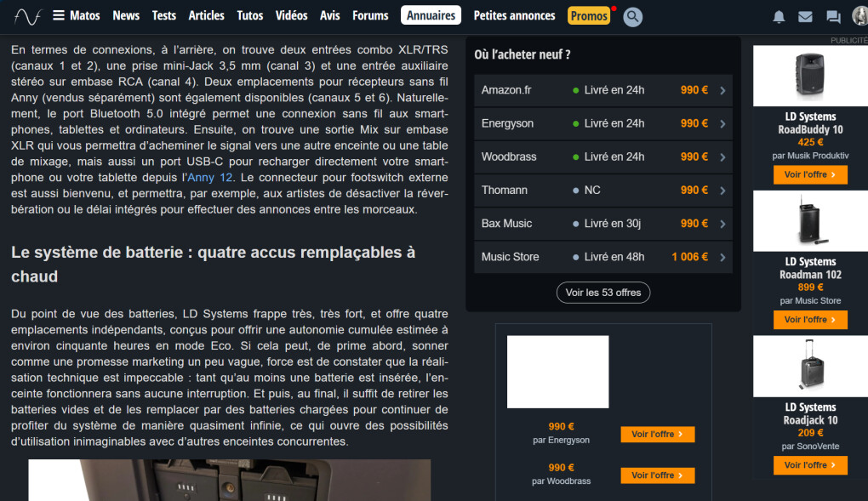Open the LD Systems Roadjack 10 thumbnail
Viewport: 868px width, 501px height.
810,366
